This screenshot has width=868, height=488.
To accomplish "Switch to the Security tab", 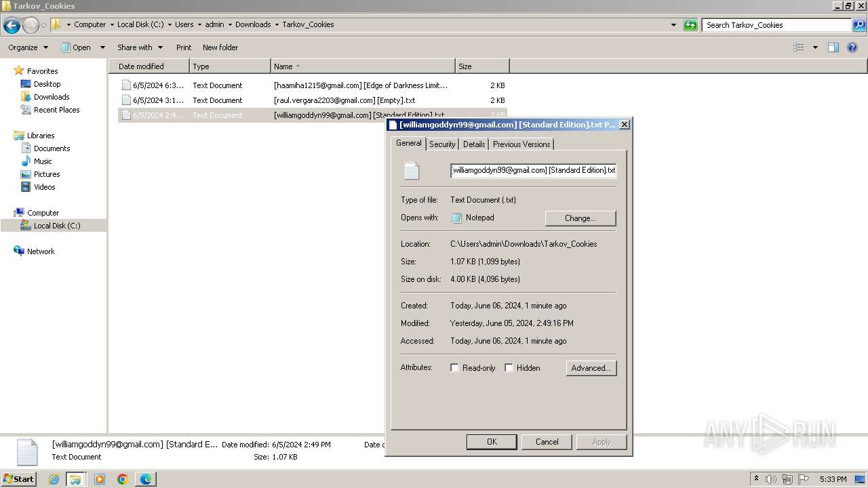I will pyautogui.click(x=442, y=144).
